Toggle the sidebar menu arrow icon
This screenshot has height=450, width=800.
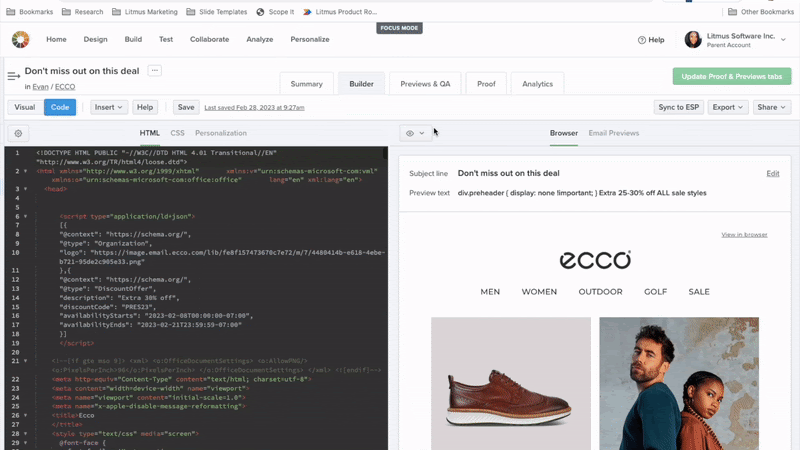click(14, 76)
